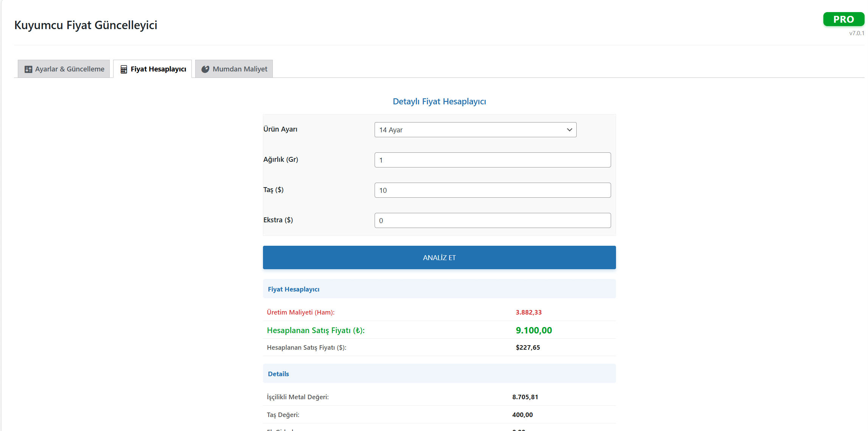
Task: Click the calculator icon on Fiyat Hesaplayıcı tab
Action: pos(124,69)
